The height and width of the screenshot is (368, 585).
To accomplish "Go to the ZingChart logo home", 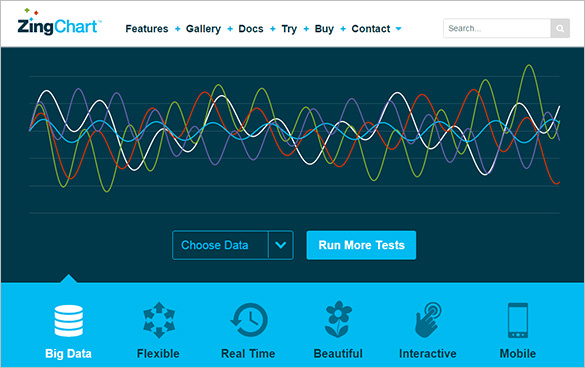I will coord(59,22).
